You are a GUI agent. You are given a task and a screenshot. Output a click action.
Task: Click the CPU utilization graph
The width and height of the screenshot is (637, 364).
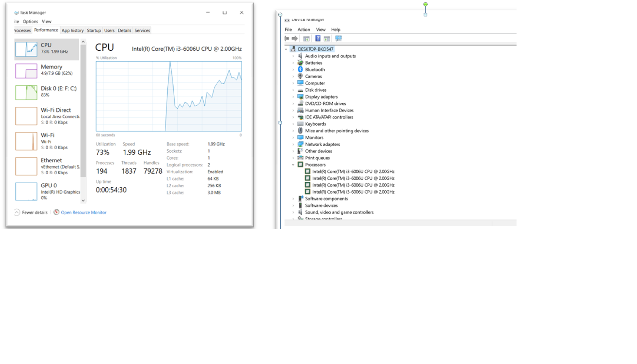point(169,96)
